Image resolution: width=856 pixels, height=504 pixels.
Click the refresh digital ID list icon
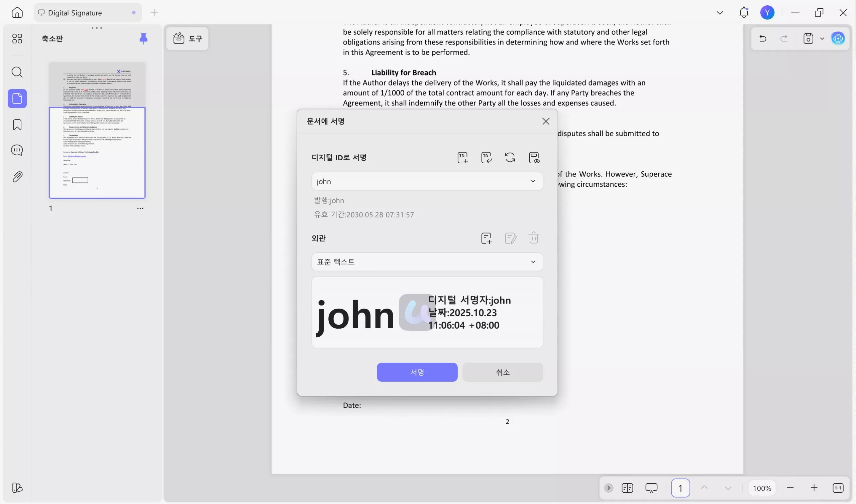click(x=510, y=158)
